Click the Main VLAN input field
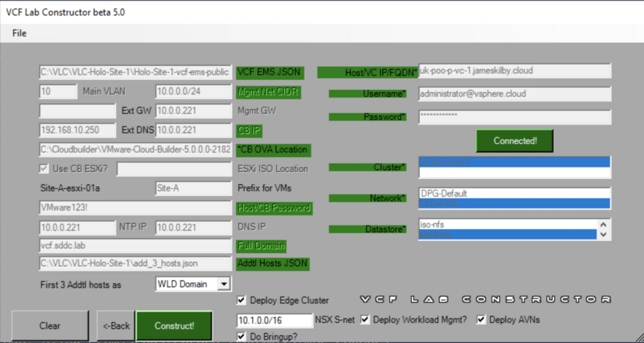The width and height of the screenshot is (644, 343). point(58,92)
